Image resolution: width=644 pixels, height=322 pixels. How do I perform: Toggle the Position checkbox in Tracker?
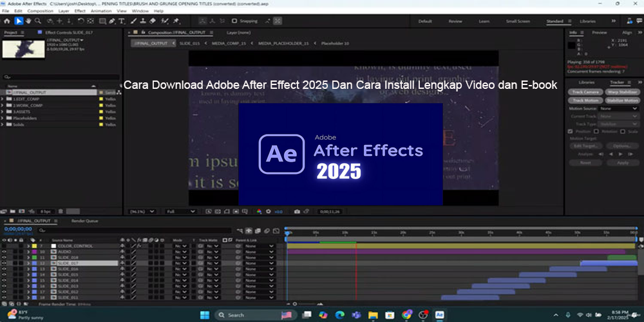pos(570,131)
